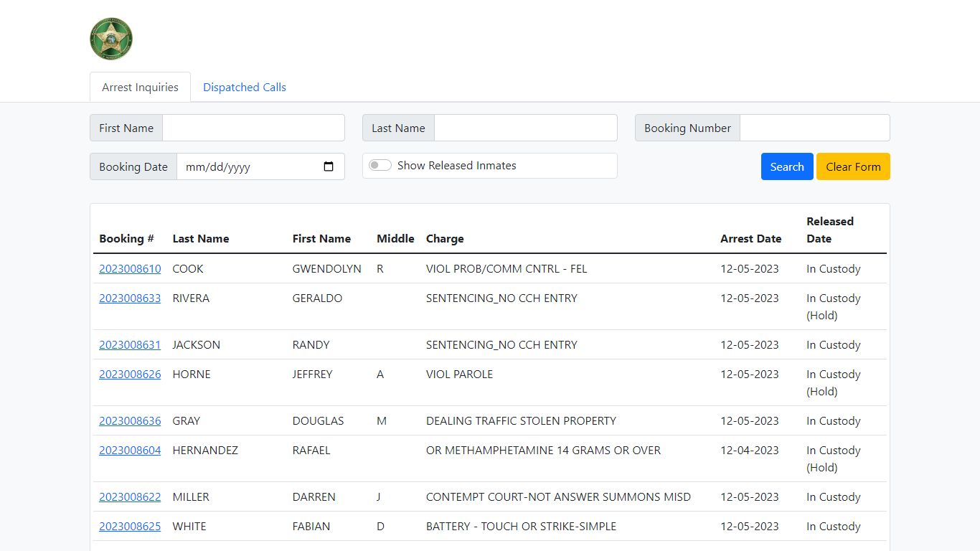The image size is (980, 551).
Task: Open booking link 2023008631
Action: 130,344
